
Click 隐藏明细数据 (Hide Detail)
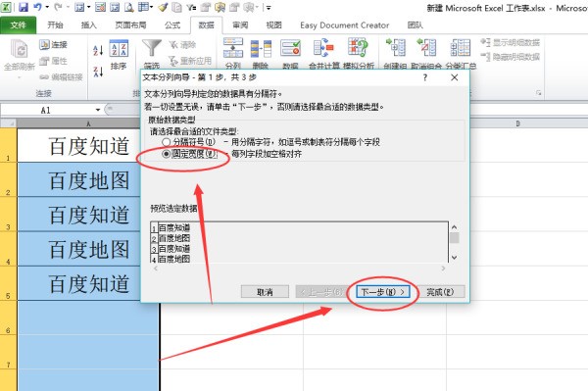pos(511,57)
